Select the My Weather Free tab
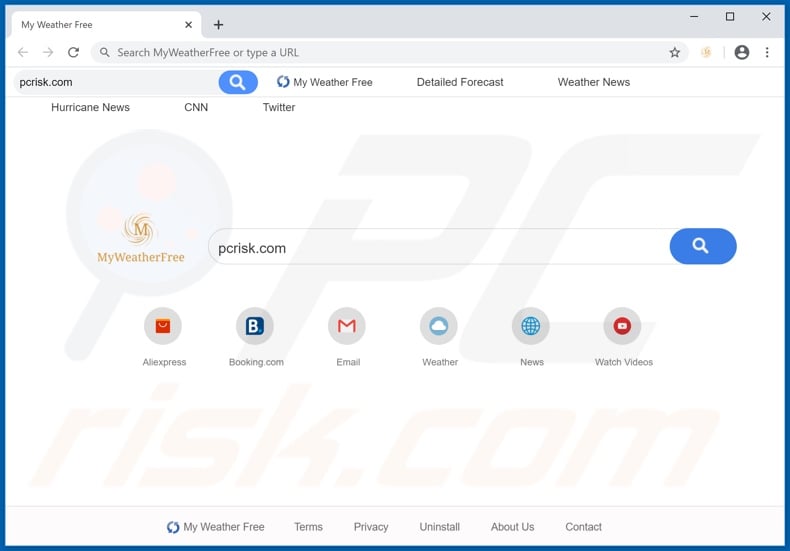The height and width of the screenshot is (551, 790). click(x=105, y=25)
